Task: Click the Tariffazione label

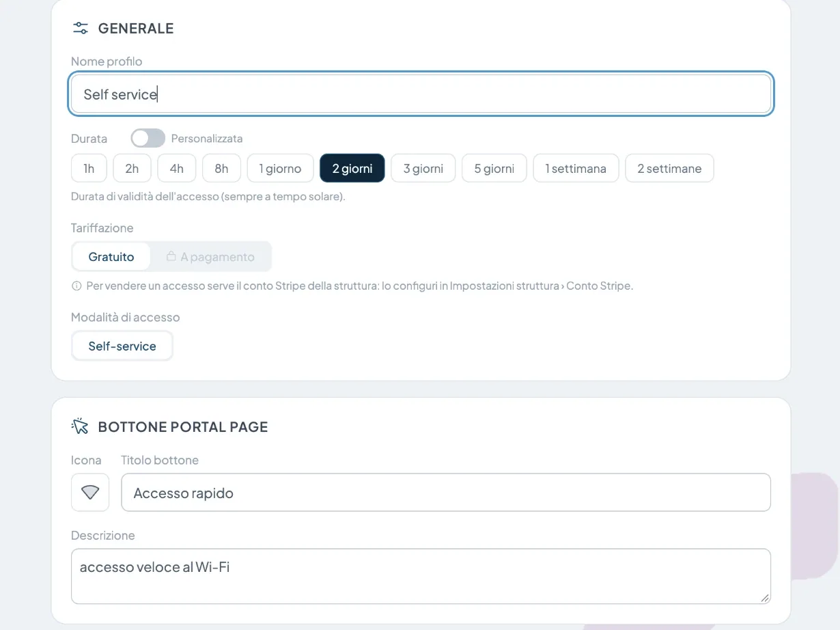Action: (102, 228)
